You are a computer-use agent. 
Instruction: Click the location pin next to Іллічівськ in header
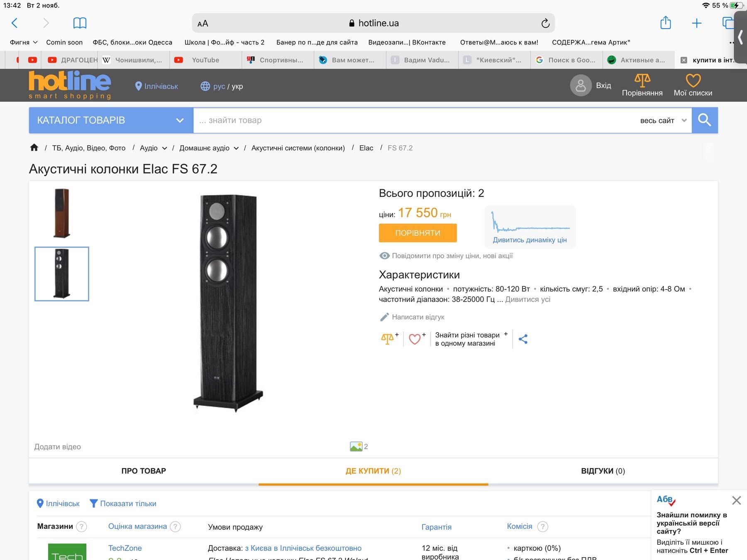tap(139, 86)
